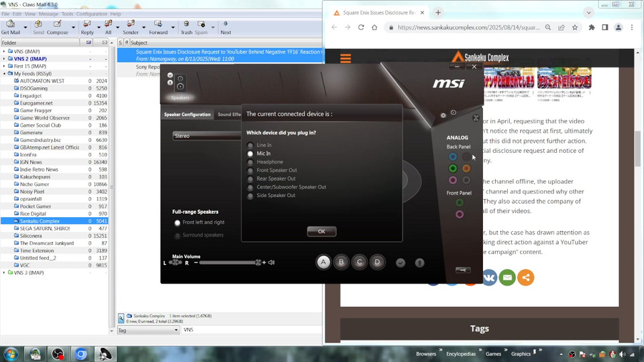Open the Tools menu in Claws Mail

67,13
